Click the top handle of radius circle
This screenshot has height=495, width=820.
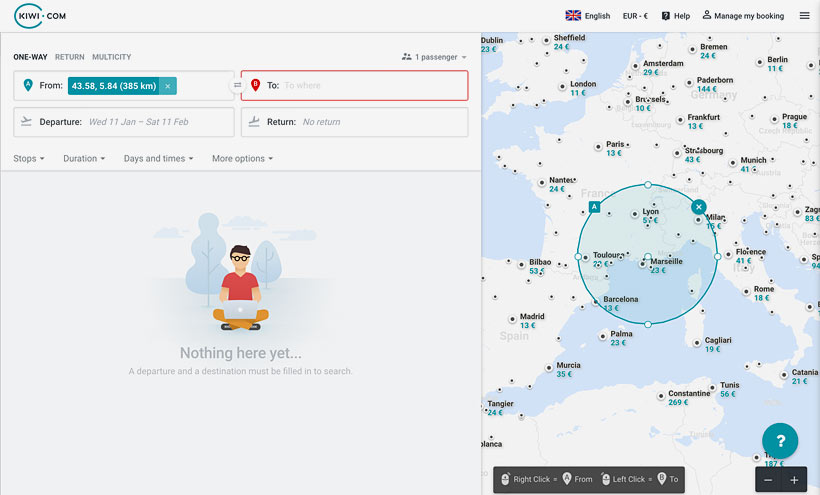[x=648, y=185]
